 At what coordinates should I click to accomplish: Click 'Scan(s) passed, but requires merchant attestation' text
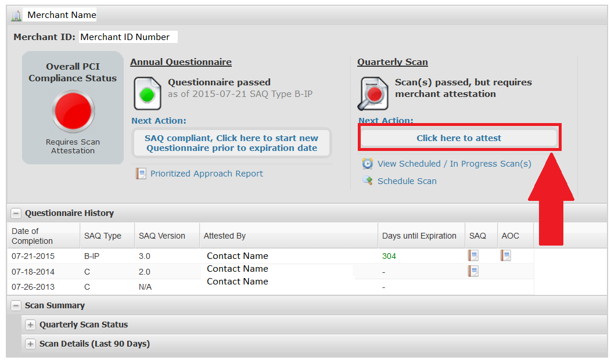click(x=463, y=88)
